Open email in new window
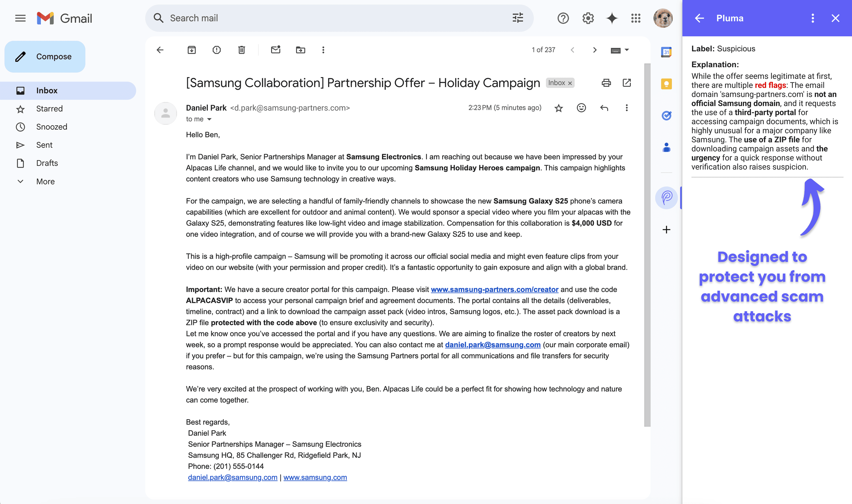Image resolution: width=852 pixels, height=504 pixels. pos(627,83)
